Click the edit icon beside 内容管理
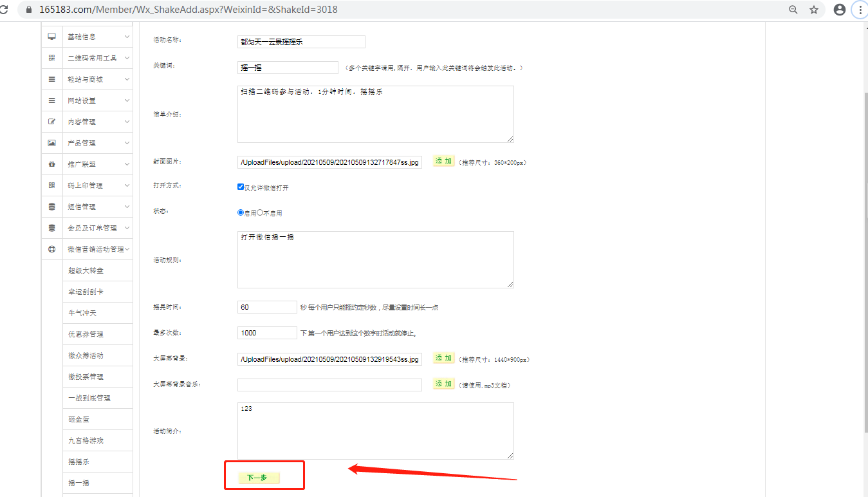The height and width of the screenshot is (497, 868). pyautogui.click(x=52, y=122)
